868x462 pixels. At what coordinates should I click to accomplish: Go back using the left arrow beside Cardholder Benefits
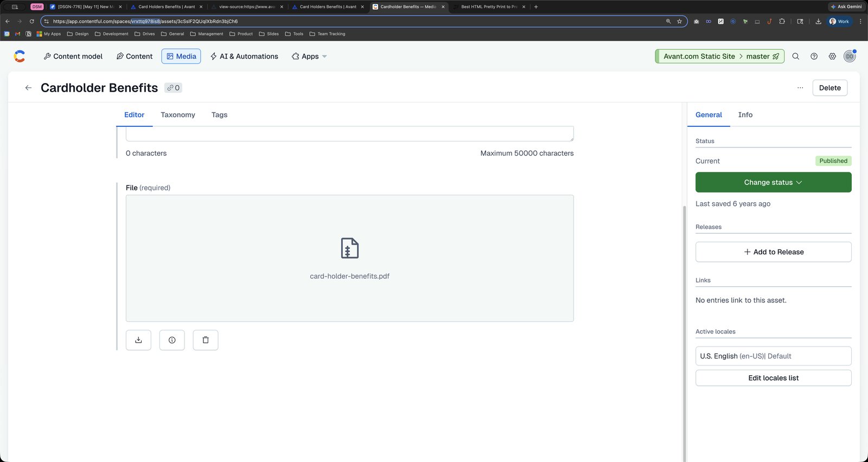(x=28, y=88)
